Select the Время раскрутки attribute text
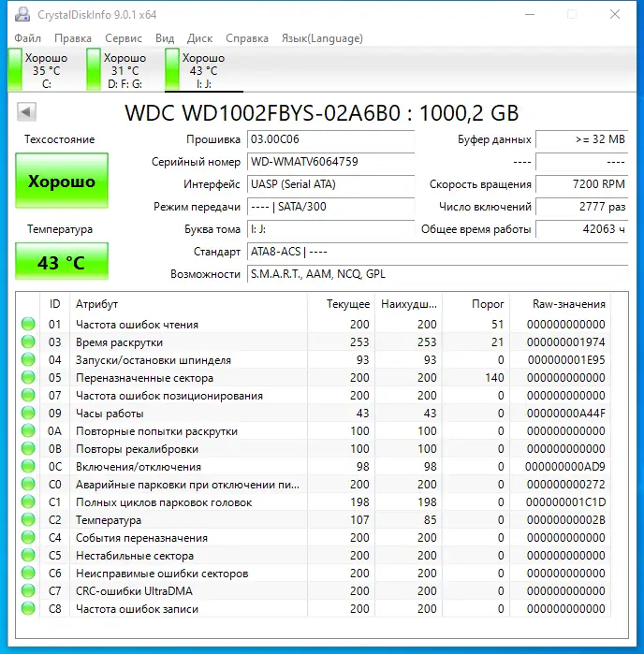 120,342
